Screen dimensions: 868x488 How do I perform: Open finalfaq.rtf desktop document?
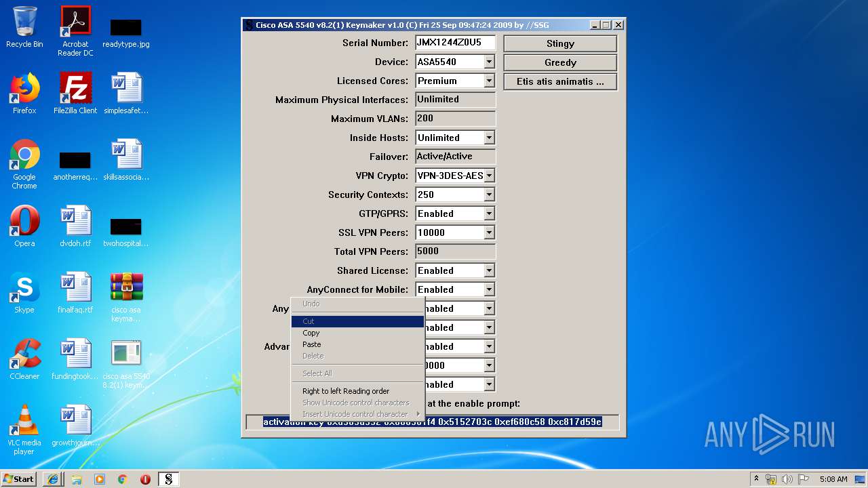[75, 293]
